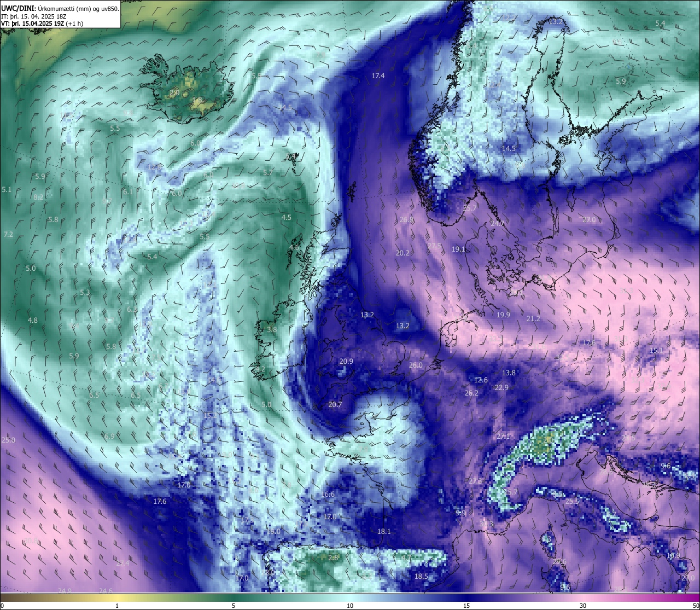Click the 26.2 value over northern France

pyautogui.click(x=471, y=393)
